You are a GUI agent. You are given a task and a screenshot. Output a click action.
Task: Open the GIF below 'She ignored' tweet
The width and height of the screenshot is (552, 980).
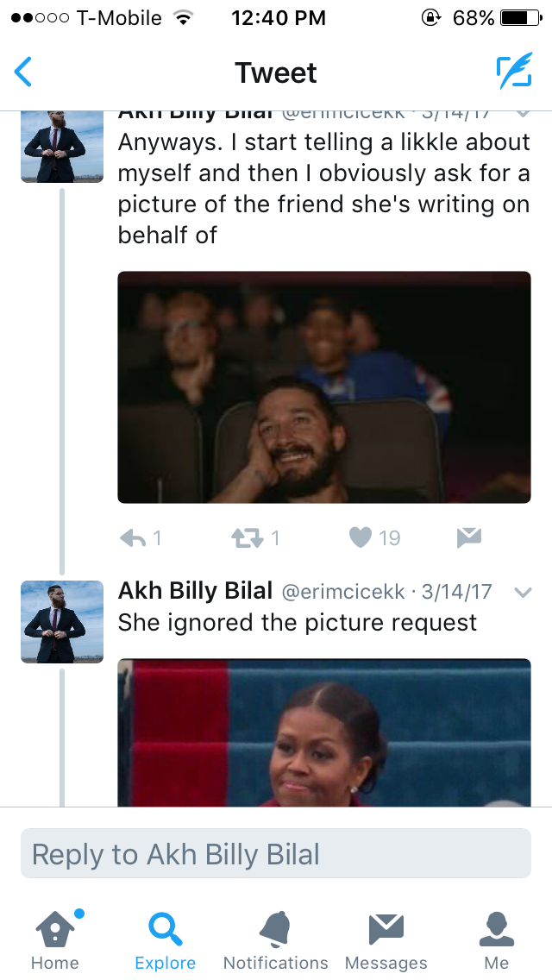pos(323,732)
